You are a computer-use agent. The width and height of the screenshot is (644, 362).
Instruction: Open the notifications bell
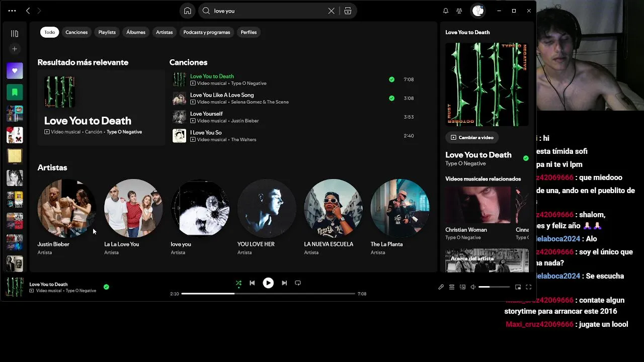tap(445, 11)
